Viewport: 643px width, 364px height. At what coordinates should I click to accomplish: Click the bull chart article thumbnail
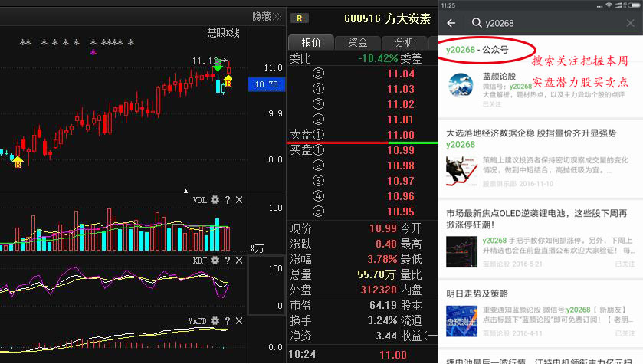461,172
